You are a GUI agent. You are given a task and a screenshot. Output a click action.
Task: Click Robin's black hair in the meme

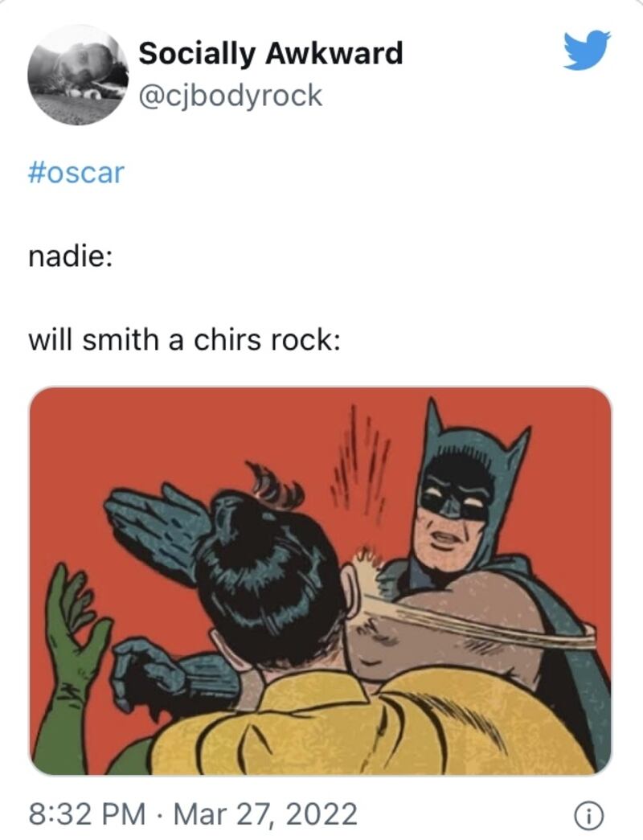pos(269,573)
